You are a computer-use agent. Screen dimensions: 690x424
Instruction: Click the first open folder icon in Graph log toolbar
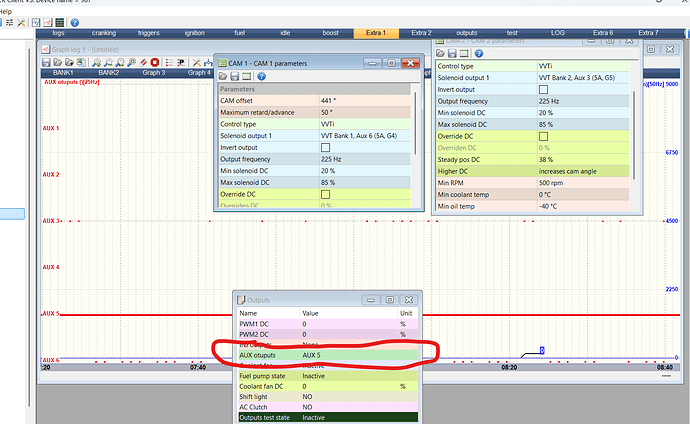[x=58, y=62]
